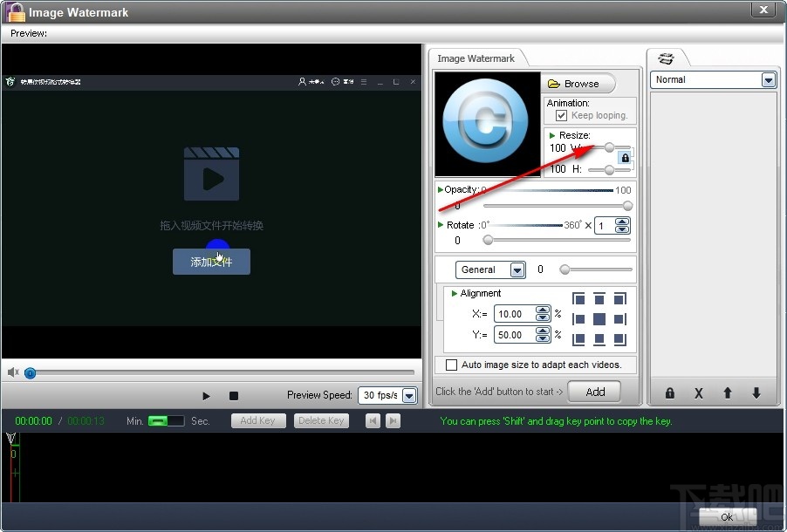This screenshot has width=787, height=532.
Task: Align watermark to middle right
Action: 619,319
